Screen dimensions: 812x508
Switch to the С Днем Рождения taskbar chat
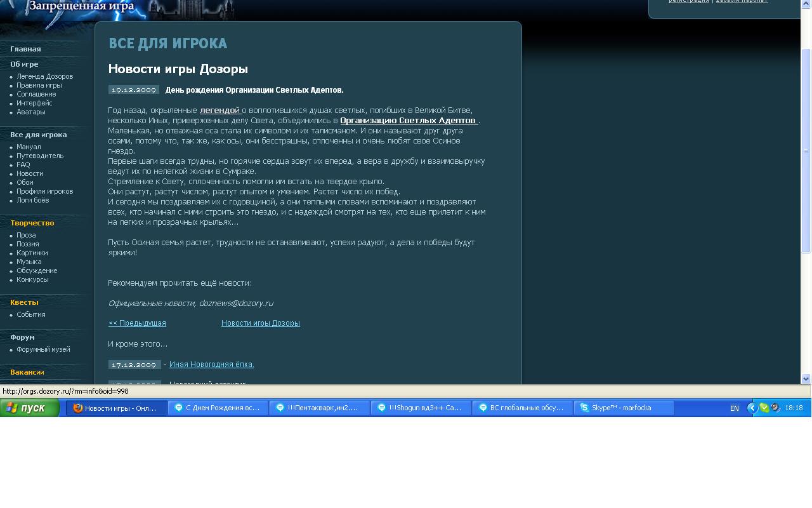(x=218, y=408)
